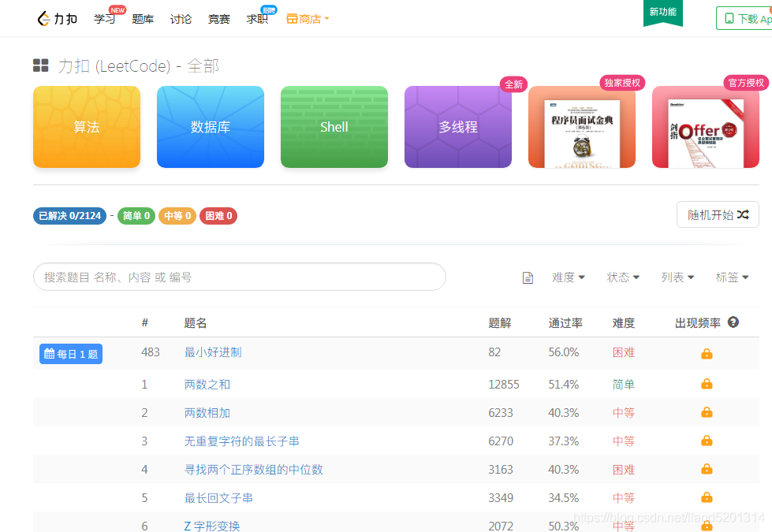Open problem 两数相加
The height and width of the screenshot is (532, 772).
(x=207, y=413)
